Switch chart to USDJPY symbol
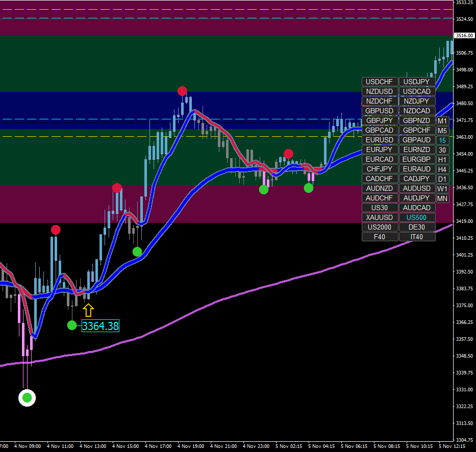Screen dimensions: 476x452 pos(417,82)
